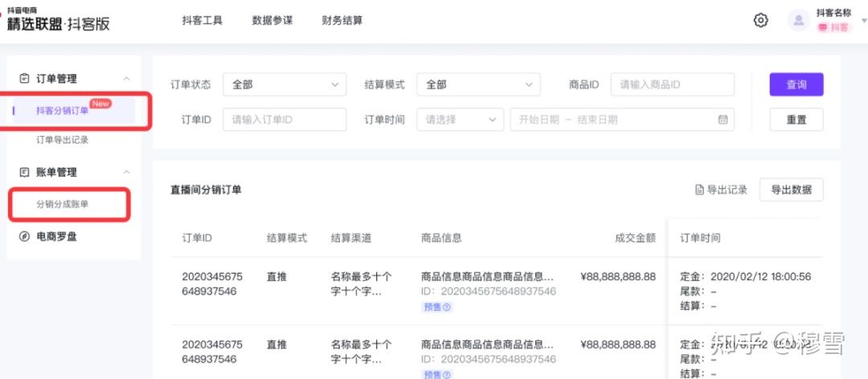Click the 电商罗盘 compass icon

click(x=24, y=237)
